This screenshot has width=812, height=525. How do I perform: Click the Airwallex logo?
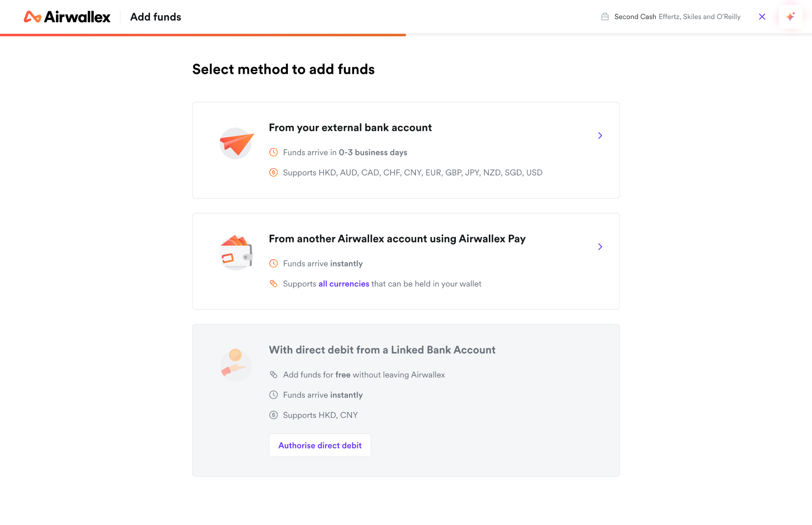[67, 17]
